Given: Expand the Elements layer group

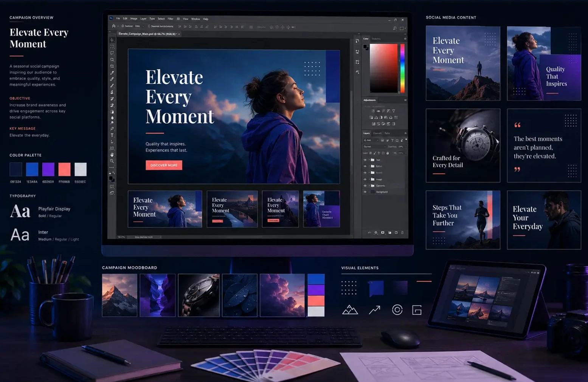Looking at the screenshot, I should coord(369,186).
